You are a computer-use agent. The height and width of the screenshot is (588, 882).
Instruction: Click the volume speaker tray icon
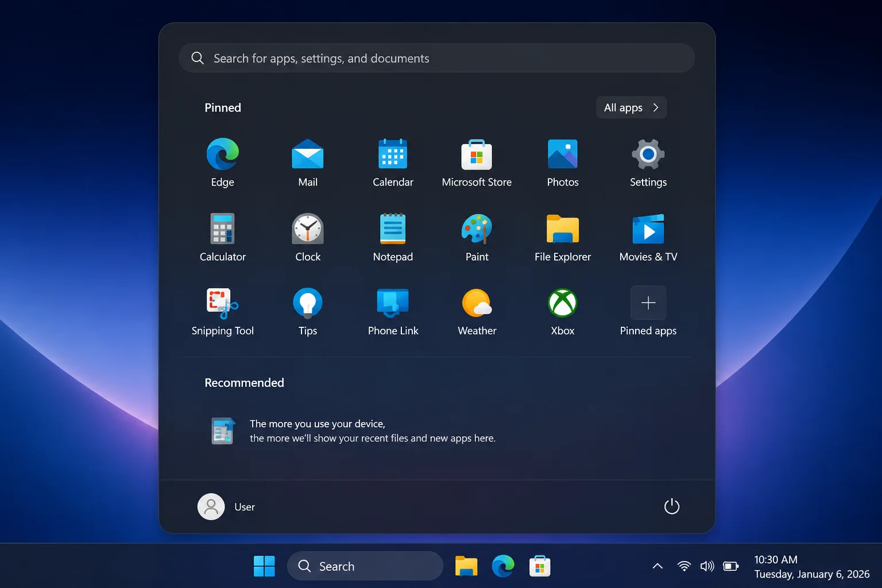[x=707, y=566]
